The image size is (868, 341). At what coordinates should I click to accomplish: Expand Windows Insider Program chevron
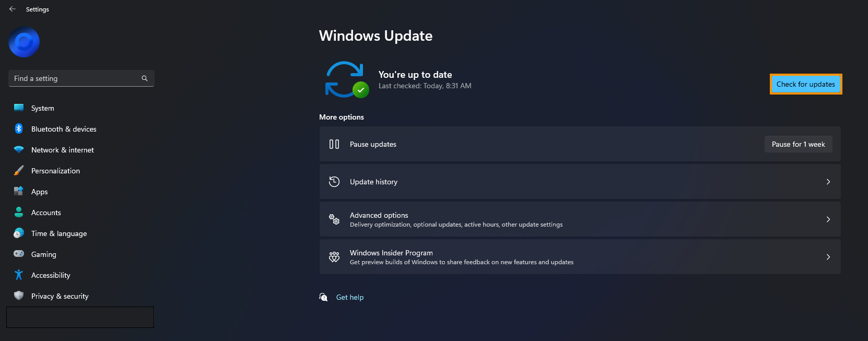pyautogui.click(x=828, y=257)
